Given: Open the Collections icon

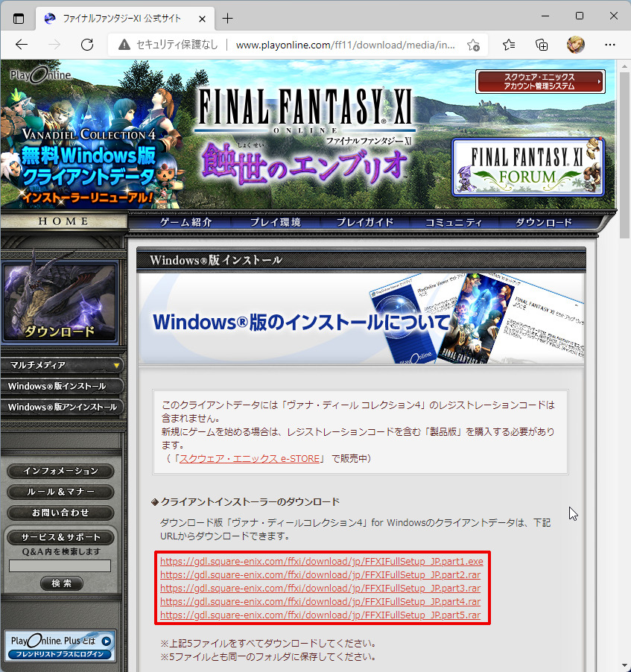Looking at the screenshot, I should [x=542, y=45].
